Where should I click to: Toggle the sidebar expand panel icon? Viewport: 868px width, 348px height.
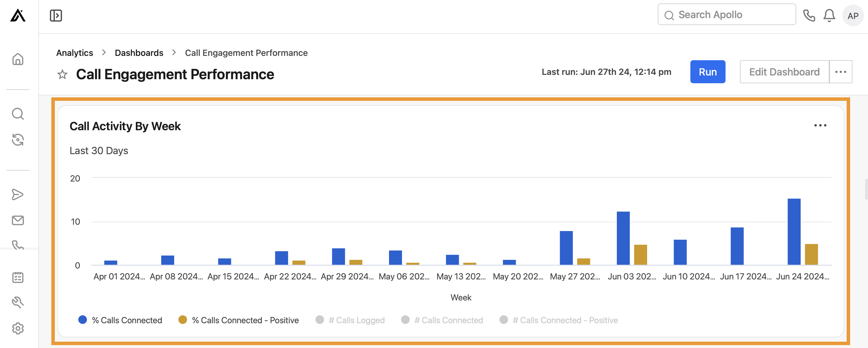click(56, 16)
